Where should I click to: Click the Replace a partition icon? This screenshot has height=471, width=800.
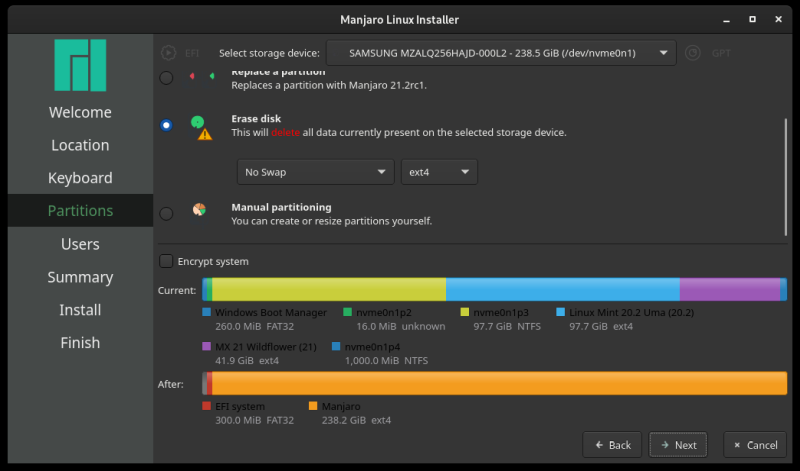[198, 76]
